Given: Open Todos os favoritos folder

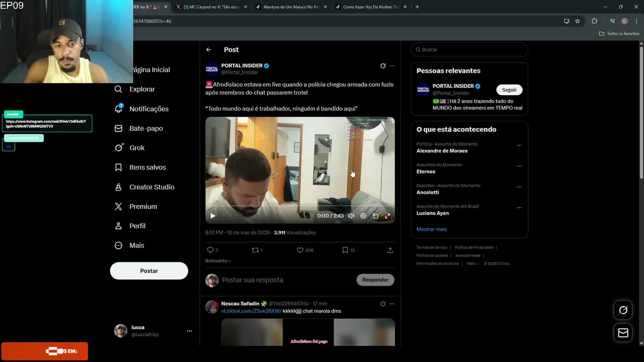Looking at the screenshot, I should click(619, 34).
